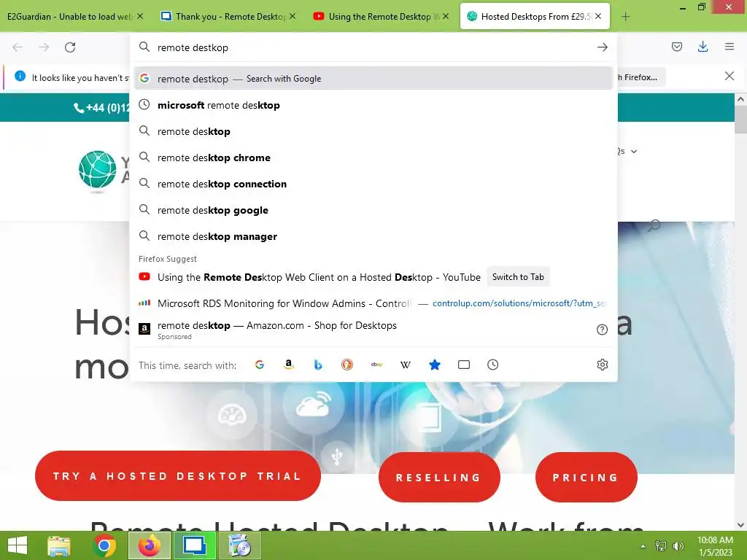Open Save to Pocket
The height and width of the screenshot is (560, 747).
coord(676,47)
